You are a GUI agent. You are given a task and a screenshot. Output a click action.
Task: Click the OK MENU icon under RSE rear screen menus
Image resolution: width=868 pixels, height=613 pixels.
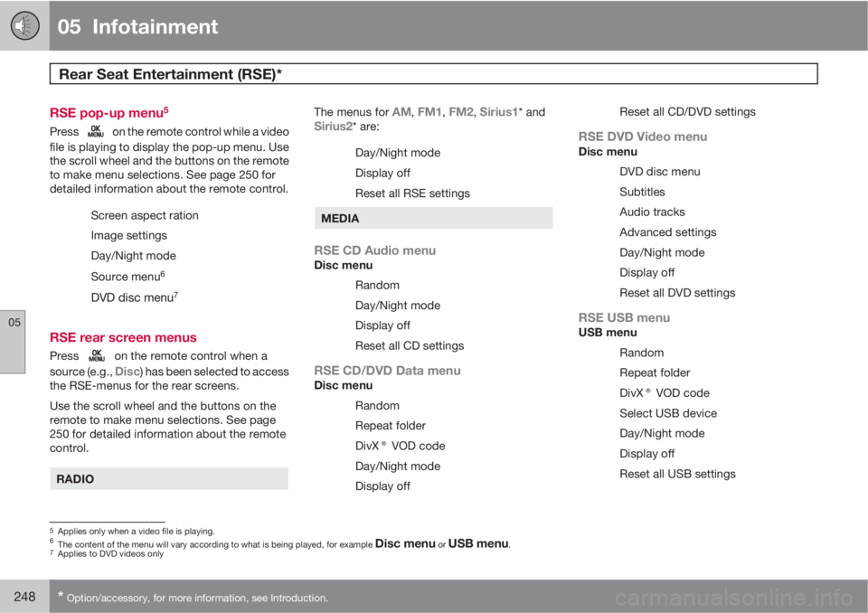pos(97,355)
